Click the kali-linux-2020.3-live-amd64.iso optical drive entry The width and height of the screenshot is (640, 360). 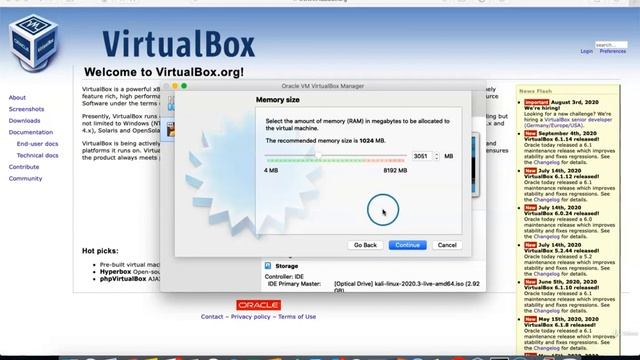tap(407, 287)
